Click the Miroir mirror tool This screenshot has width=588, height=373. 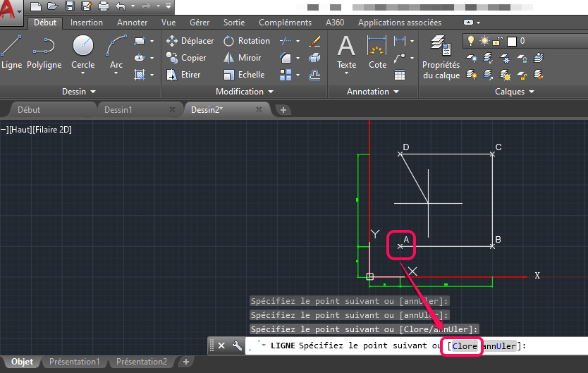pos(243,58)
